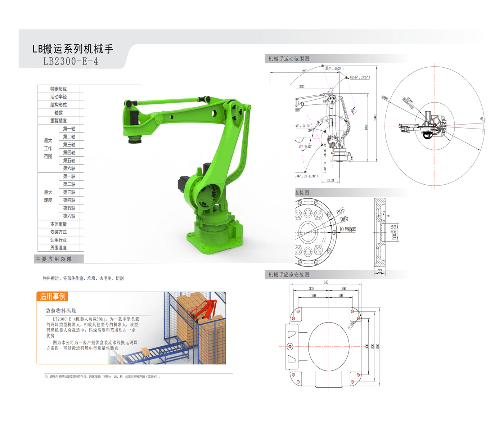
Task: Select '第三轴' in the 最大速度 group
Action: click(69, 192)
